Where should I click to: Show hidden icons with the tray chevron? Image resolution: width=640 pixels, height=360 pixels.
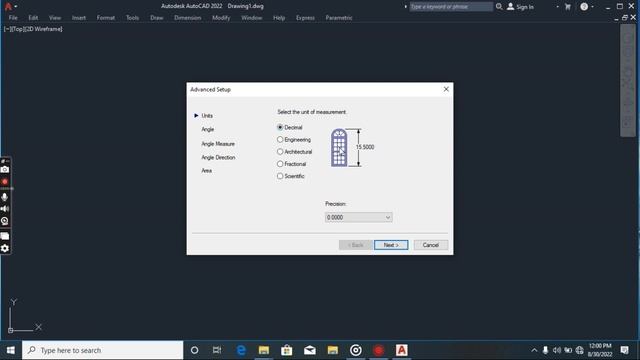[534, 350]
